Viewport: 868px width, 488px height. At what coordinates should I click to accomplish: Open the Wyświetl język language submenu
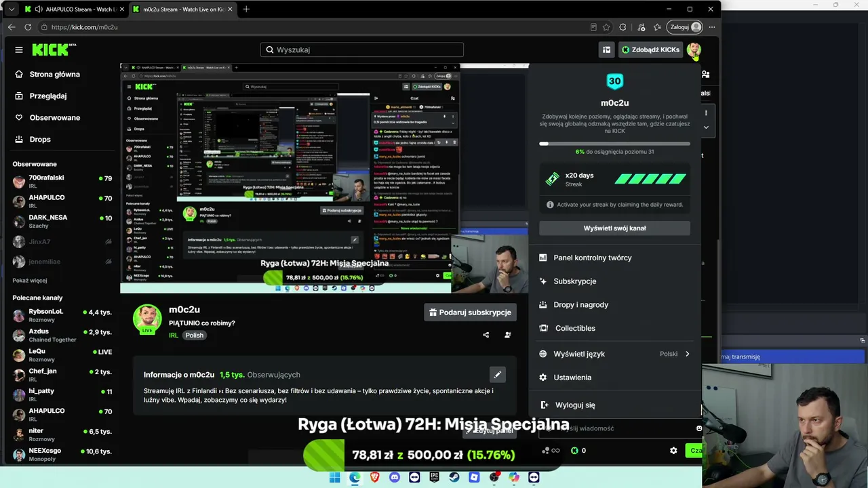(x=614, y=354)
